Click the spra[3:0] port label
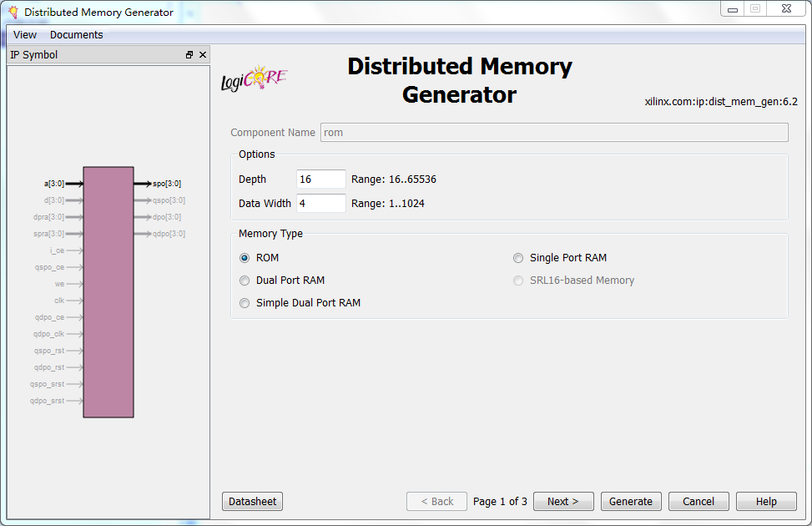The image size is (812, 526). [48, 234]
